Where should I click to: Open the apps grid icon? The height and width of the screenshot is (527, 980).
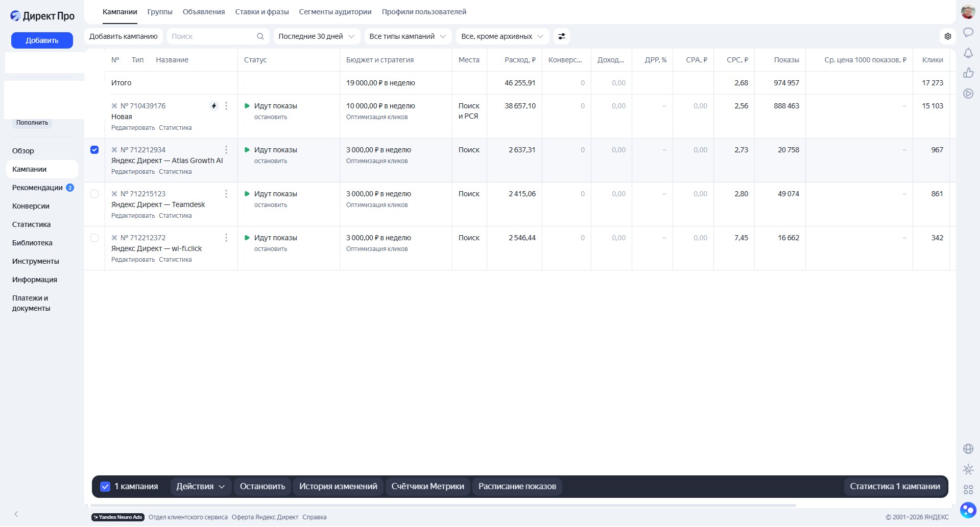[x=968, y=490]
